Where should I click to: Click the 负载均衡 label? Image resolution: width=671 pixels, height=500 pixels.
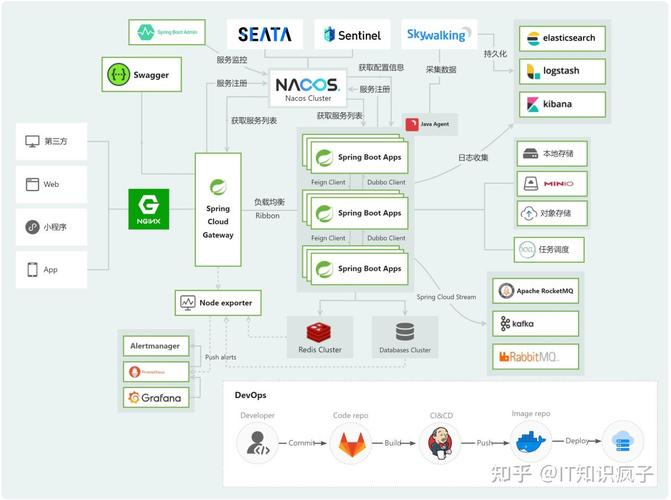(269, 202)
